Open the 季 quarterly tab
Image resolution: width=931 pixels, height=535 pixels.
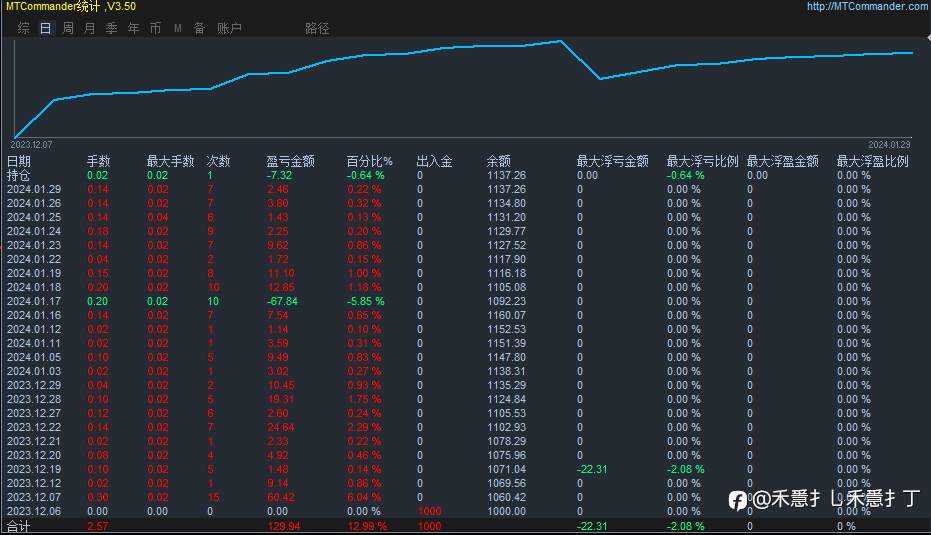(x=112, y=28)
